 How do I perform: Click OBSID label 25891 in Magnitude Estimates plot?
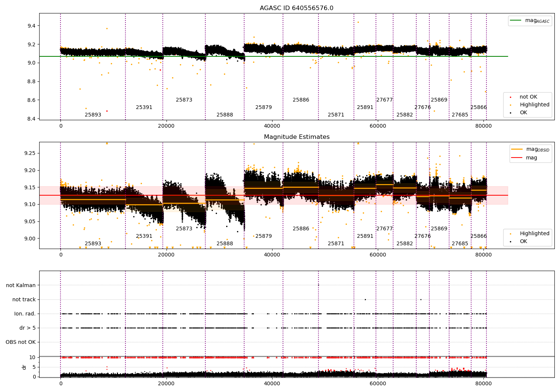coord(365,236)
